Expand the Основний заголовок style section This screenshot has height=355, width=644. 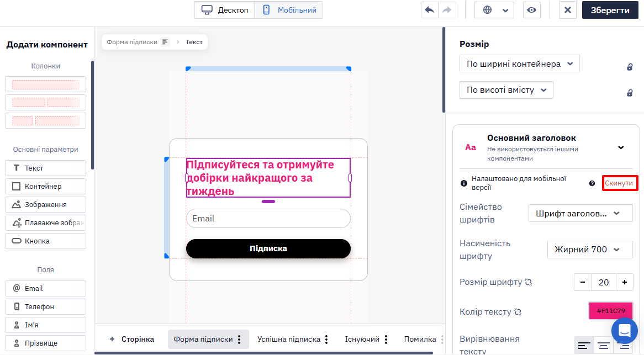621,147
